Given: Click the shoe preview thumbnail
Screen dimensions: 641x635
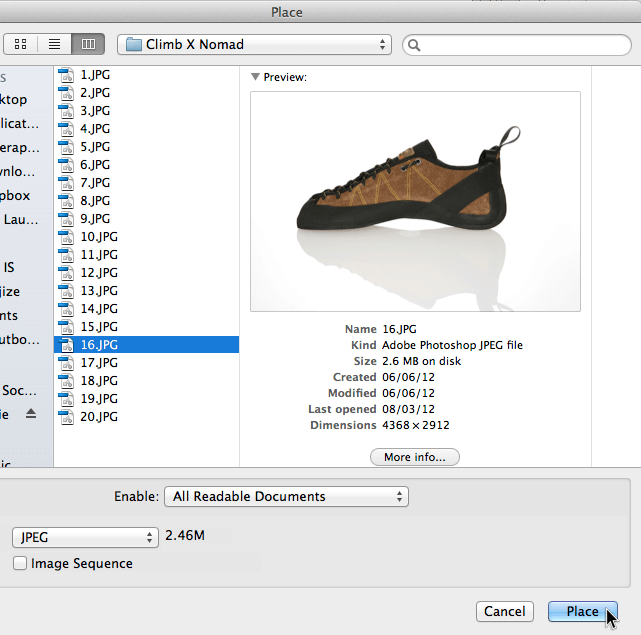Looking at the screenshot, I should tap(415, 202).
